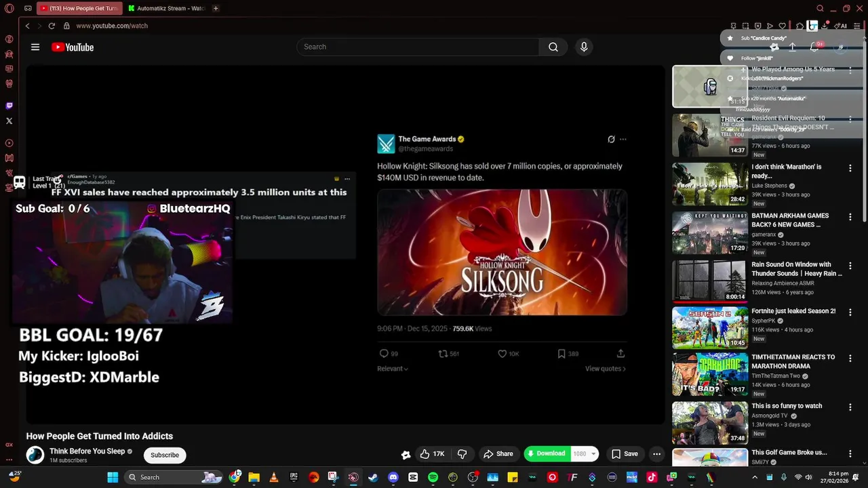
Task: Click the green Download button
Action: [547, 454]
